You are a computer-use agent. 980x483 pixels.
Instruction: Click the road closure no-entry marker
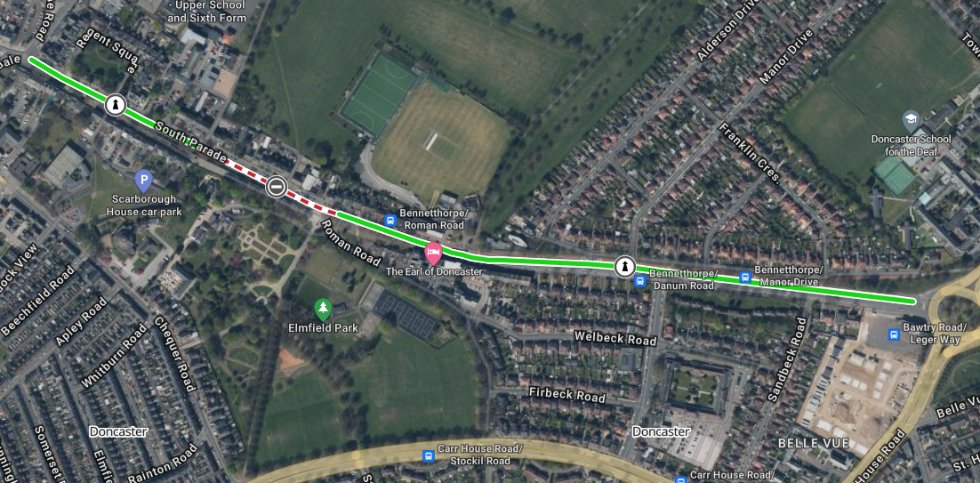277,186
